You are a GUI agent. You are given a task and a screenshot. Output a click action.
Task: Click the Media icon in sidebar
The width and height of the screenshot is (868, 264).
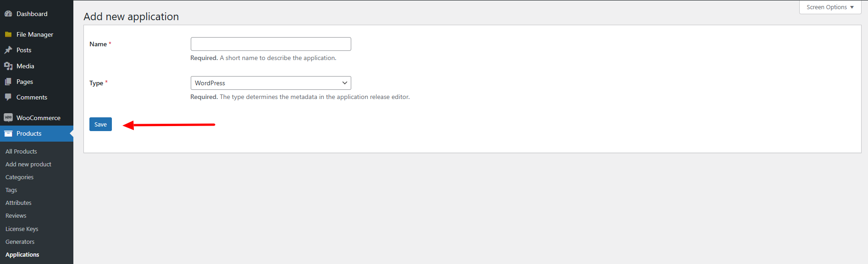tap(8, 66)
